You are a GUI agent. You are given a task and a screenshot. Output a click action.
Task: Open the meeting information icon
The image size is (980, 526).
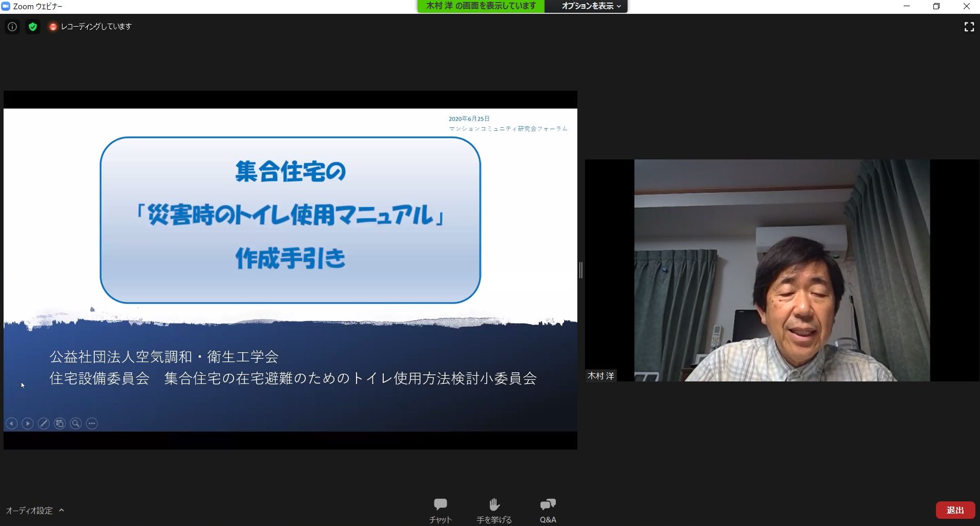[x=12, y=27]
